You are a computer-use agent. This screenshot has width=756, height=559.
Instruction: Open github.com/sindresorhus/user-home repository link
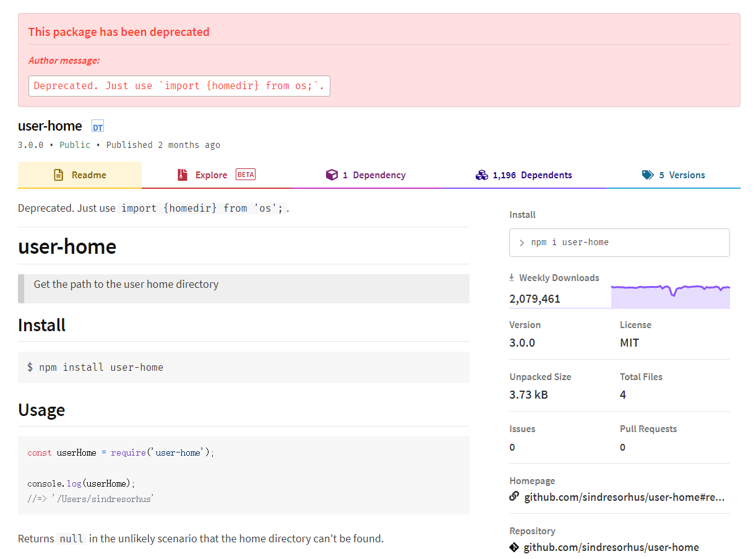611,547
